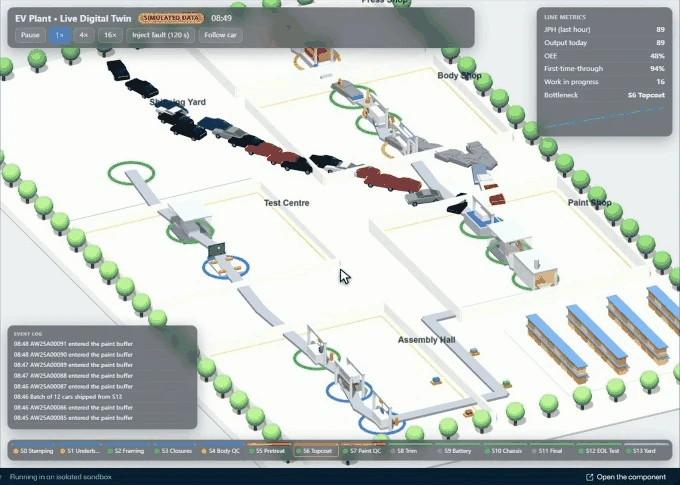This screenshot has width=680, height=485.
Task: Open the component link
Action: 626,477
